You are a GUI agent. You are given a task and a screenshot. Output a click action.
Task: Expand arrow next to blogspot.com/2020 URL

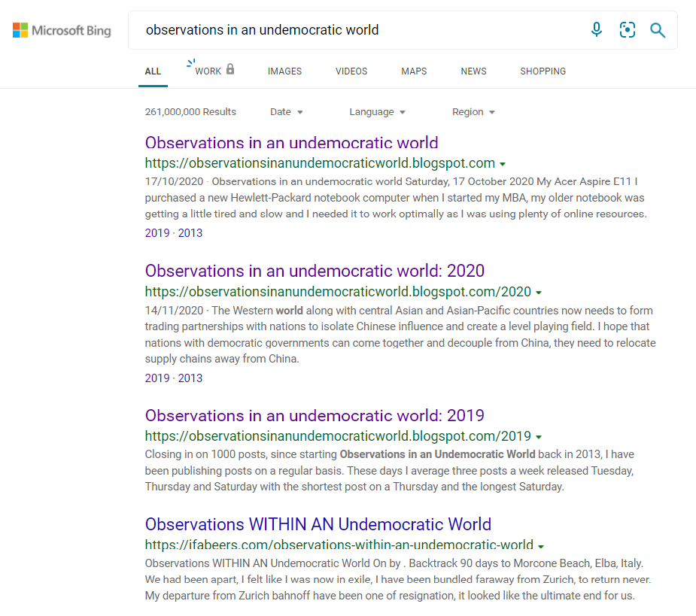point(539,293)
